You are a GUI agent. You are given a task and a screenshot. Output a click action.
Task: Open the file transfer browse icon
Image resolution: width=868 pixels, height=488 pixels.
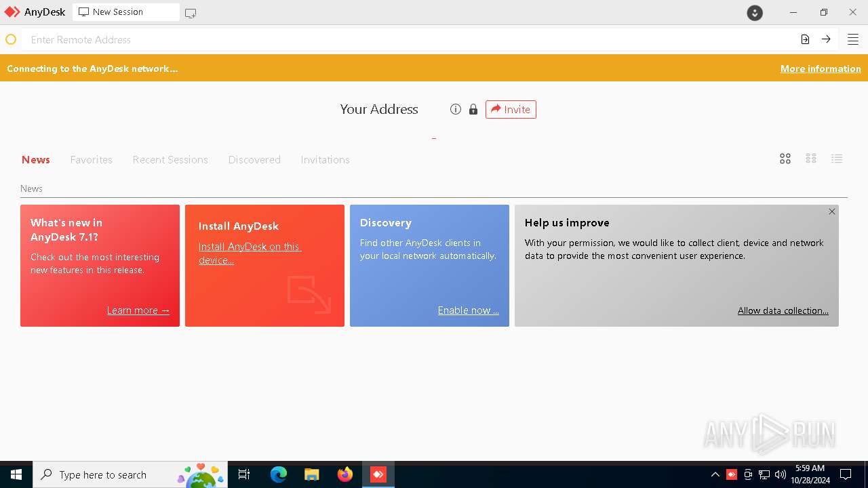pyautogui.click(x=805, y=39)
